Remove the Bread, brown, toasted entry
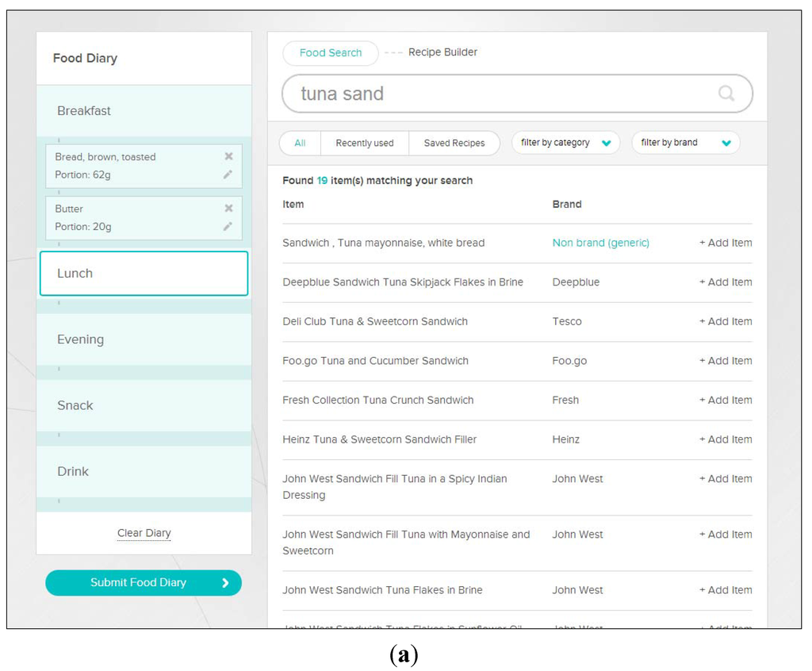Screen dimensions: 812x671 pos(228,156)
